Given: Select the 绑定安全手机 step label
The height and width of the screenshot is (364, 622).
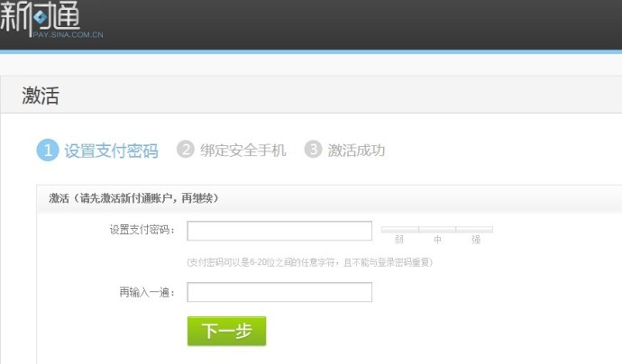Looking at the screenshot, I should pyautogui.click(x=242, y=150).
